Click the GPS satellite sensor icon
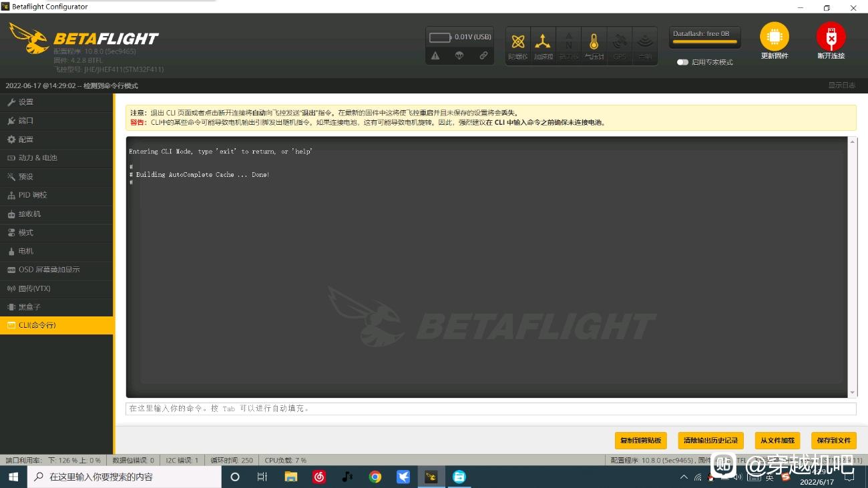 coord(619,45)
